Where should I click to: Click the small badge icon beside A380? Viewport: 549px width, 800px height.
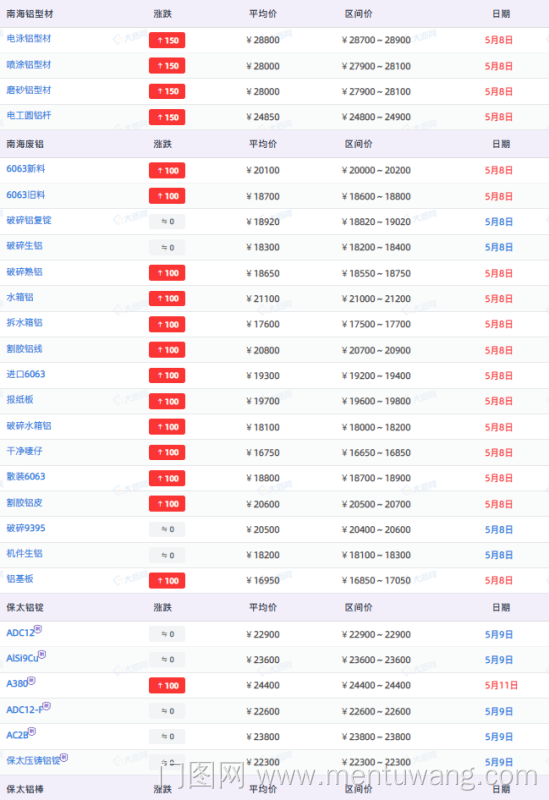click(x=32, y=680)
